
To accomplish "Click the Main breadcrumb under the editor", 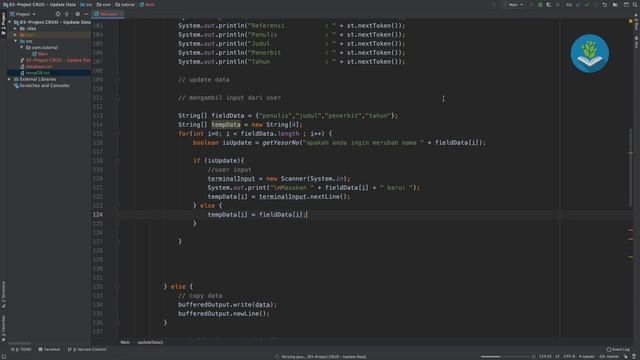I will click(x=125, y=342).
